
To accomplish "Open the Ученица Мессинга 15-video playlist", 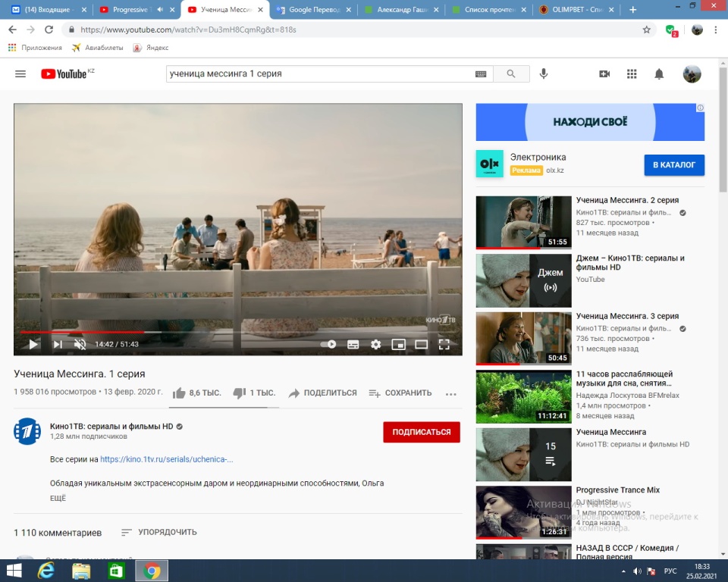I will (523, 455).
